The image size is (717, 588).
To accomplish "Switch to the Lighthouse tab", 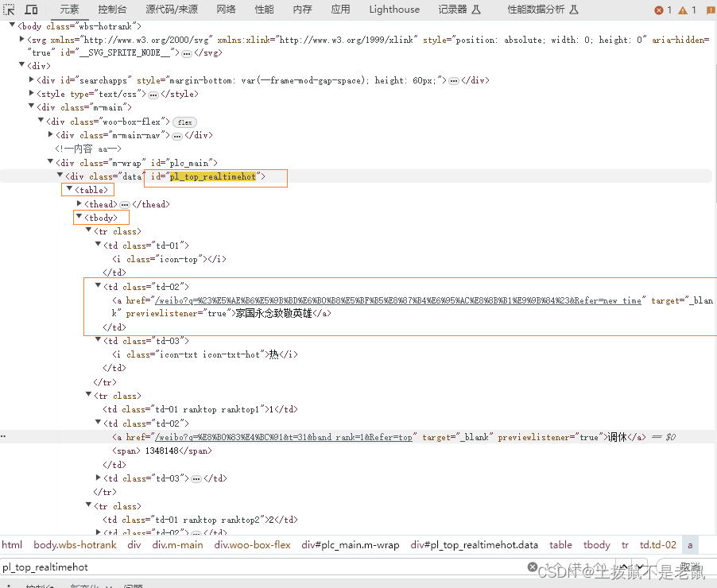I will click(x=394, y=10).
